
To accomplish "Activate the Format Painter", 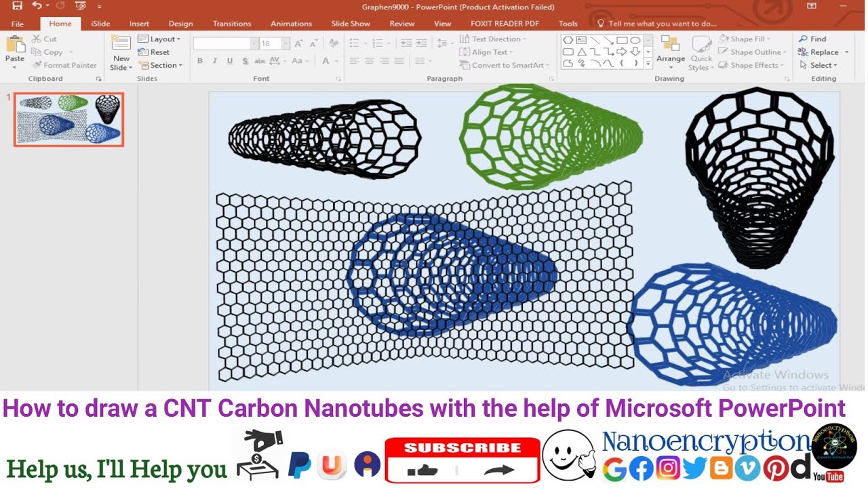I will [x=64, y=66].
